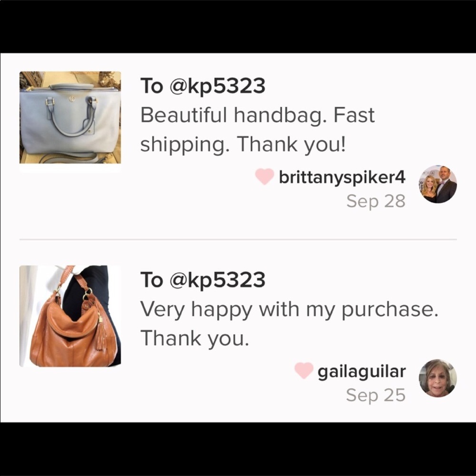Open the blue handbag listing thumbnail
Screen dimensions: 476x476
click(x=70, y=118)
